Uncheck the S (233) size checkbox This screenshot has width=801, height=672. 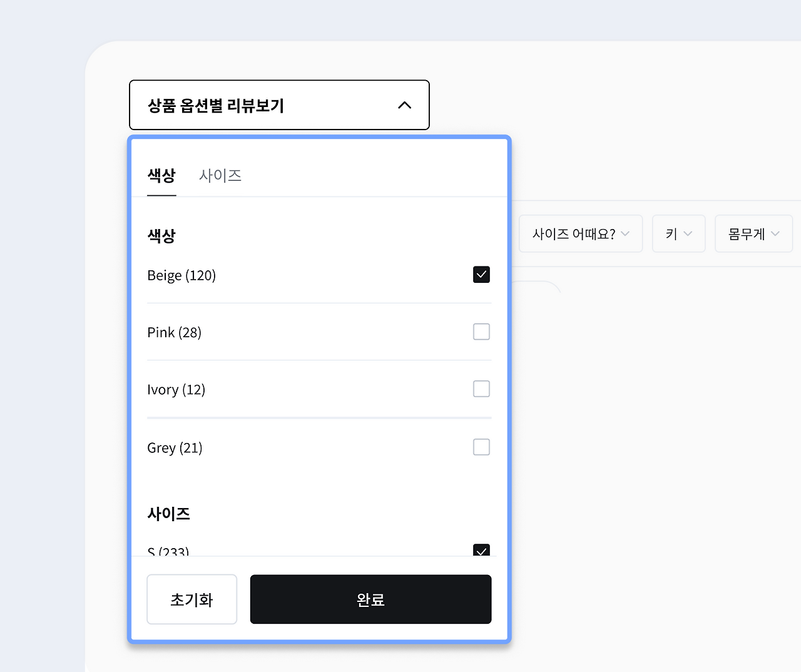tap(481, 551)
